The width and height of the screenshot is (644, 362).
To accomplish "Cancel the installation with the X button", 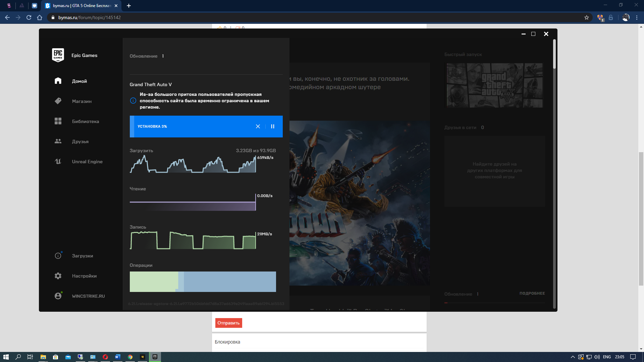I will [x=258, y=126].
